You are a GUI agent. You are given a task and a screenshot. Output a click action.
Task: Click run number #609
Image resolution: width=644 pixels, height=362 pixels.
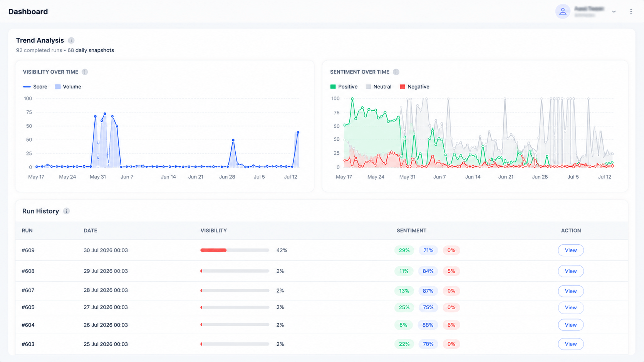coord(28,250)
